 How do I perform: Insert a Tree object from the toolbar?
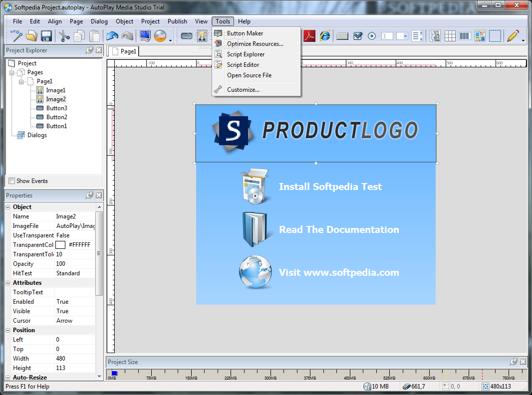(435, 36)
